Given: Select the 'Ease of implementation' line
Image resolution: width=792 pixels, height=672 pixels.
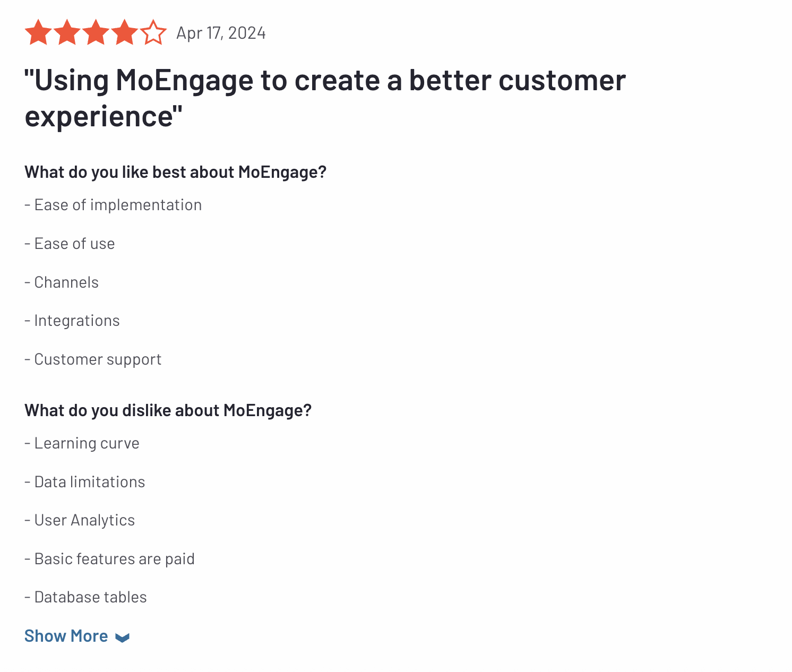Looking at the screenshot, I should (x=113, y=205).
